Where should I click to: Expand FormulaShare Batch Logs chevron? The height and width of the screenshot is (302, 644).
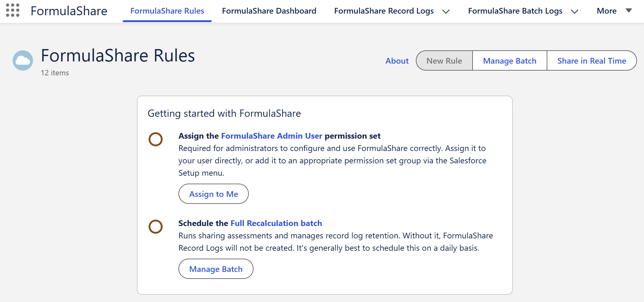575,11
